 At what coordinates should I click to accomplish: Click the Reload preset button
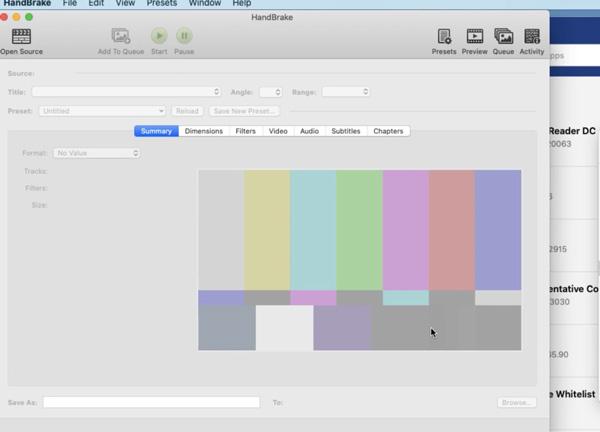(x=187, y=111)
